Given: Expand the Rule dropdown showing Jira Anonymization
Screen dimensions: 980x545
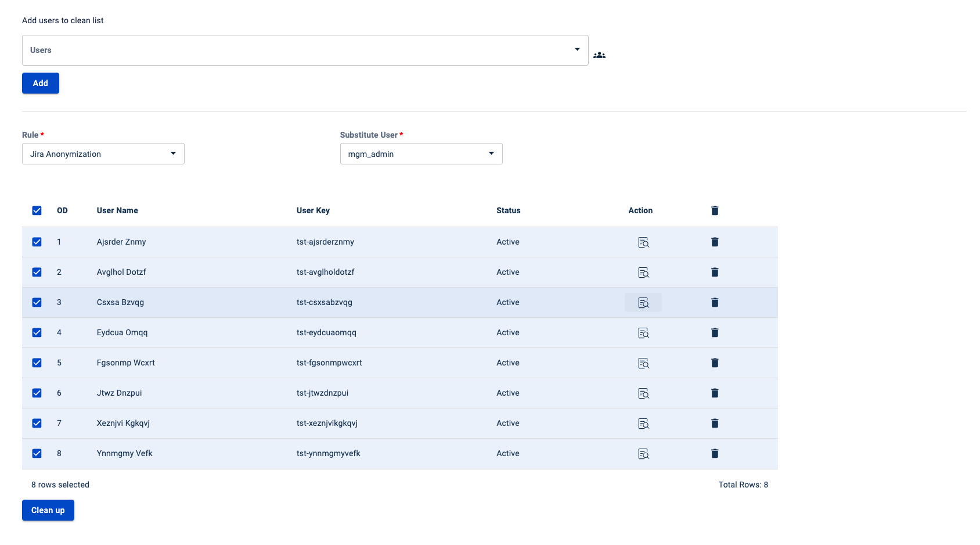Looking at the screenshot, I should [103, 154].
